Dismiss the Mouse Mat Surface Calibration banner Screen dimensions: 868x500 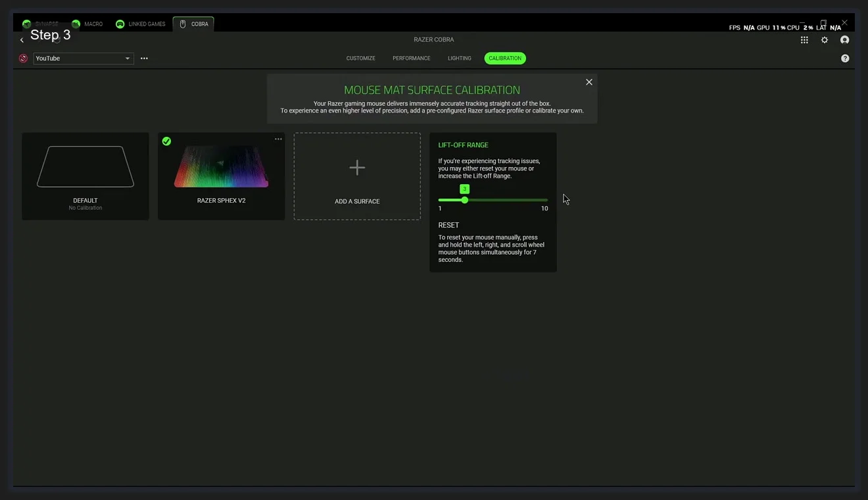point(589,82)
